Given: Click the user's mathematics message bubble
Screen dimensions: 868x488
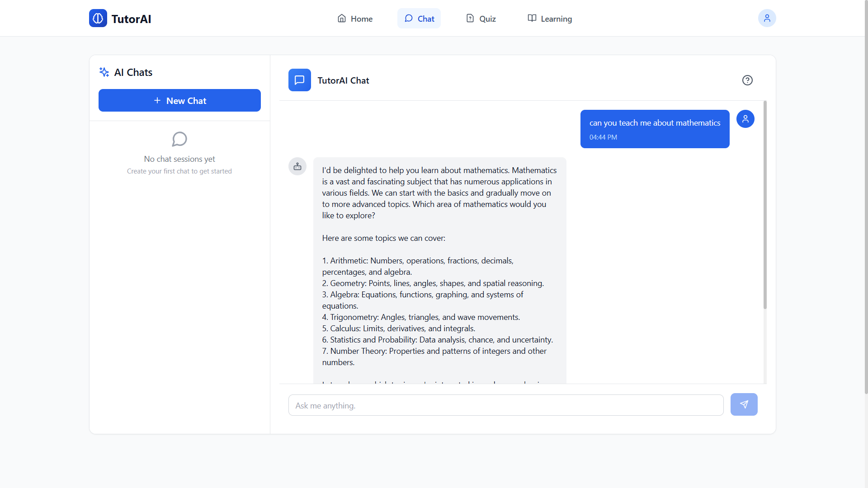Looking at the screenshot, I should click(x=654, y=129).
